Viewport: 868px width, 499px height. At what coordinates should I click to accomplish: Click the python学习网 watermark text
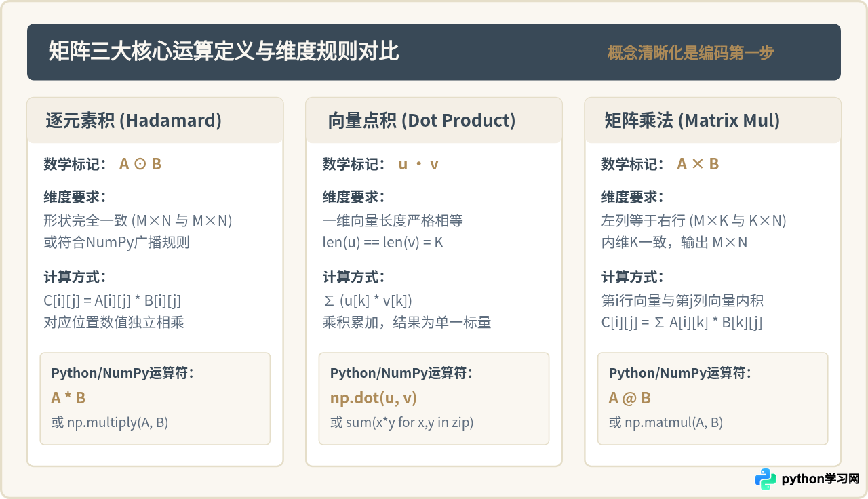coord(821,479)
